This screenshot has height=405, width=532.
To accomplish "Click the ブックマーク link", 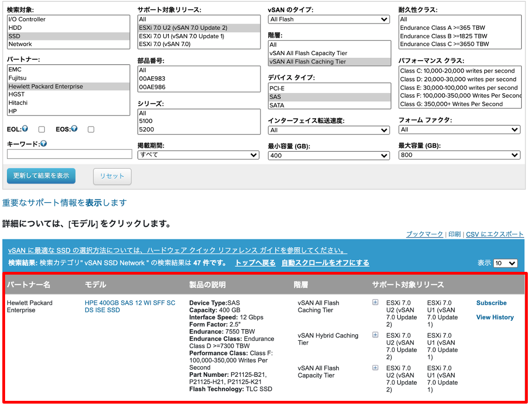I will [425, 234].
